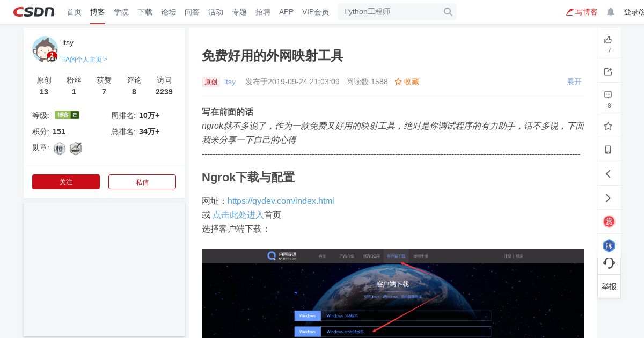Click the CSDN logo

pyautogui.click(x=34, y=12)
